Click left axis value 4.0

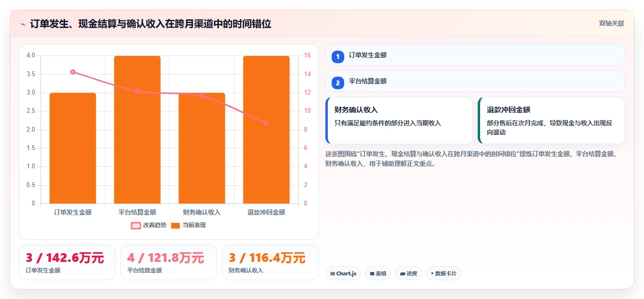click(x=31, y=55)
